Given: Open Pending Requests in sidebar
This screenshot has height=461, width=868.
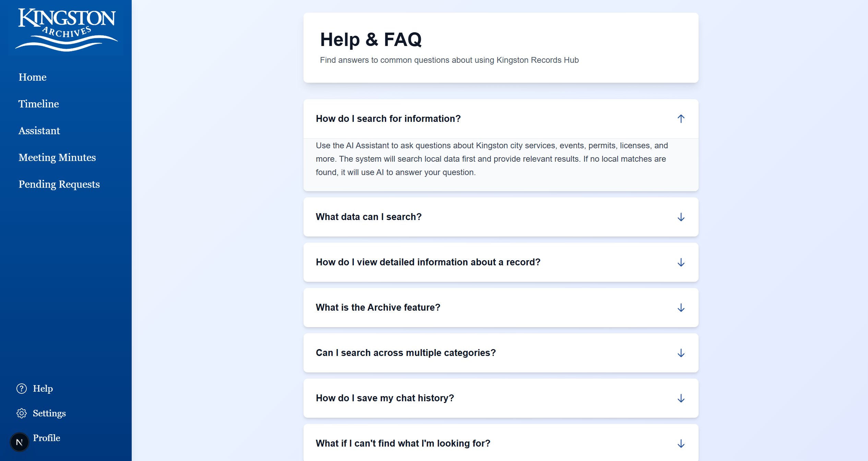Looking at the screenshot, I should point(59,184).
